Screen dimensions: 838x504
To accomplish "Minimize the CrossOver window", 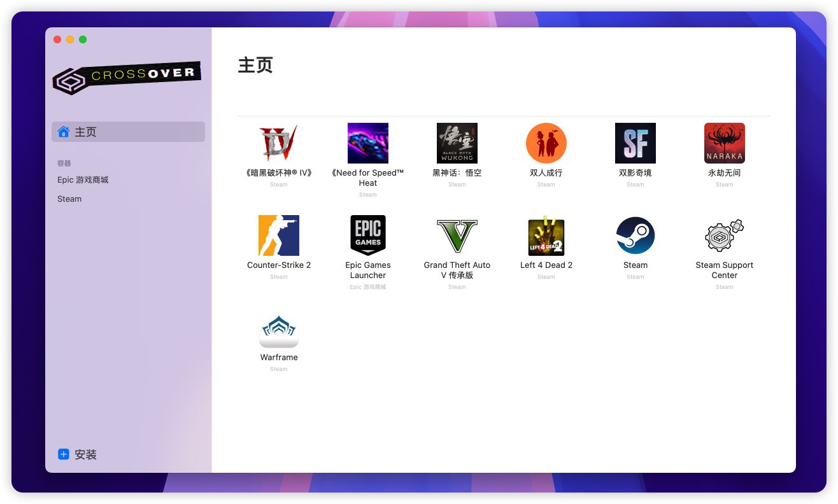I will [70, 39].
